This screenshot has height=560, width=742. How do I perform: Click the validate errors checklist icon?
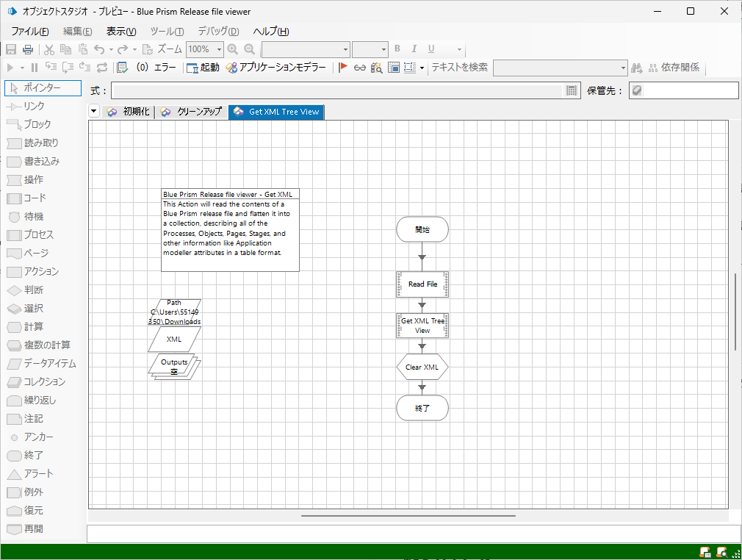click(122, 68)
